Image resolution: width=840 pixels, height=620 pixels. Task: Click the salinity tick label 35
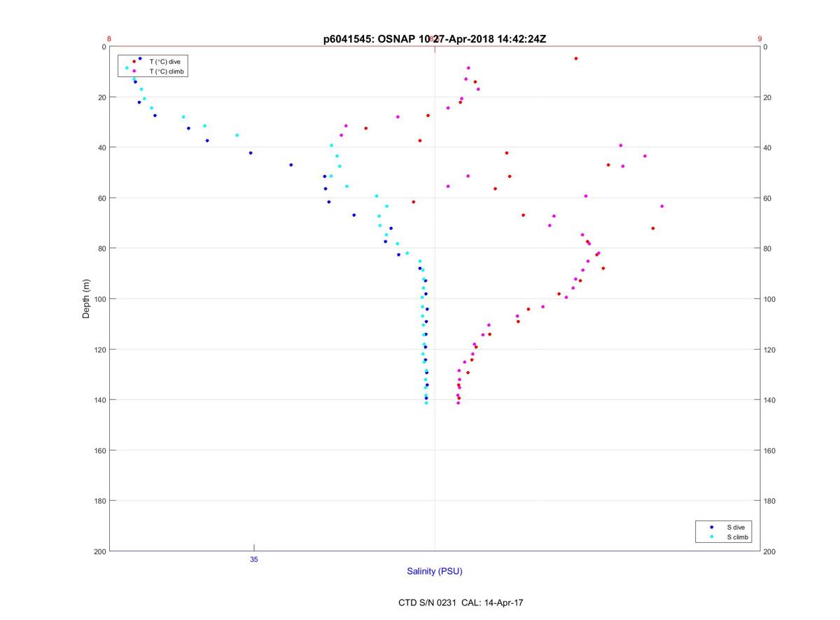tap(253, 560)
